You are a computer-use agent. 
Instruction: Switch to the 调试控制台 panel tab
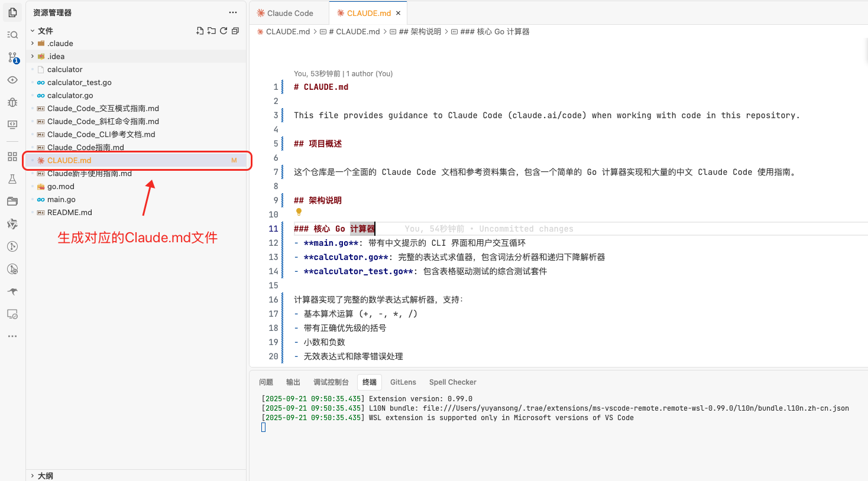coord(331,382)
